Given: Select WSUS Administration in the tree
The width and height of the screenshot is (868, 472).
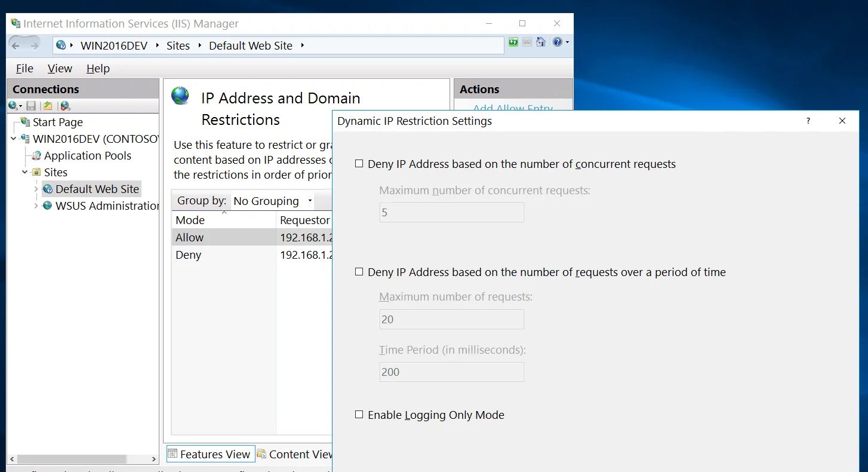Looking at the screenshot, I should point(107,206).
